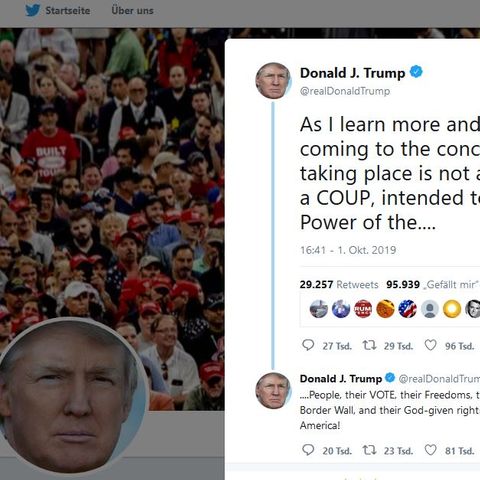
Task: Like the second tweet with 81 Tsd. heart
Action: [430, 450]
